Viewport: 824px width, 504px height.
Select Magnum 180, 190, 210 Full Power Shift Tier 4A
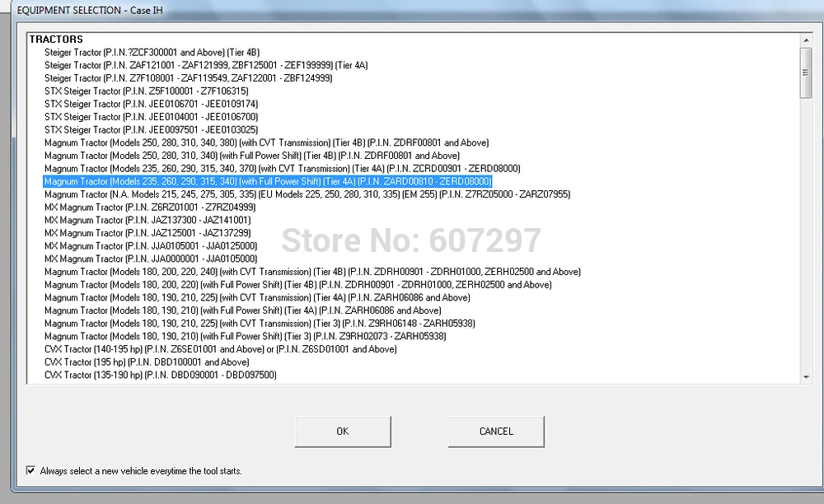[x=243, y=310]
